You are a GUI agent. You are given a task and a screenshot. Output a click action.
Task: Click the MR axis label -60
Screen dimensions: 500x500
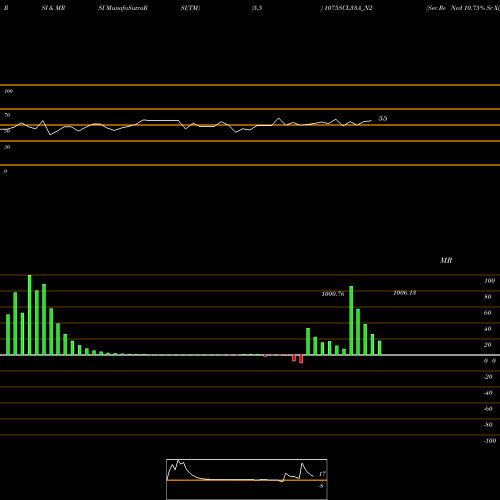pos(488,409)
